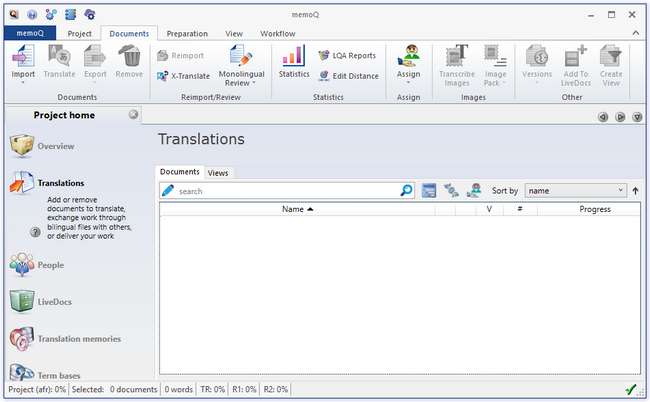This screenshot has height=402, width=650.
Task: Open the Statistics chart icon
Action: coord(294,56)
